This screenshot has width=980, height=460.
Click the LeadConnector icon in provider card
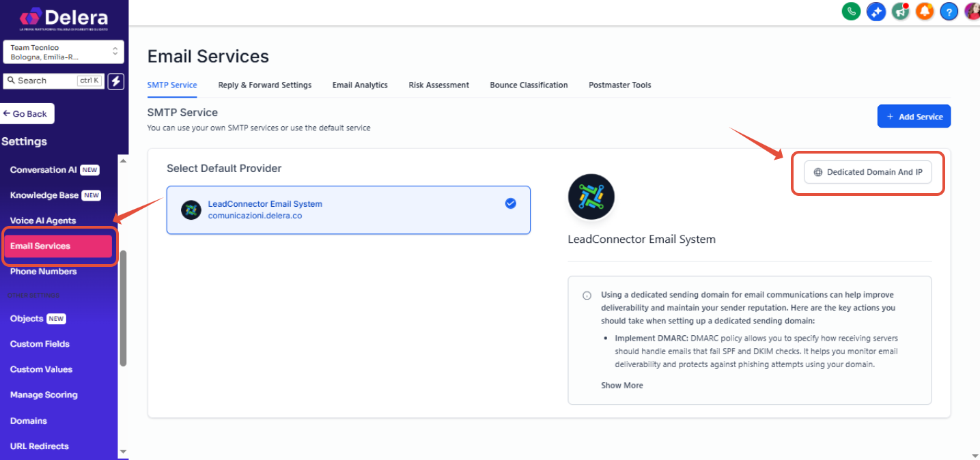coord(191,210)
